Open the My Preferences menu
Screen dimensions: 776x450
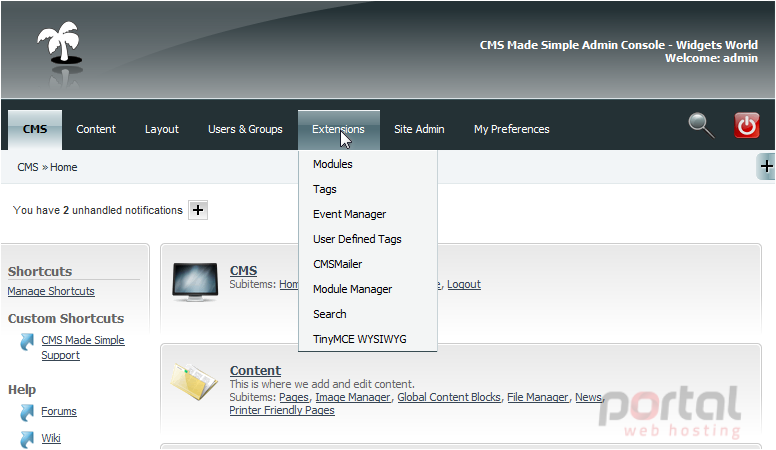point(512,129)
